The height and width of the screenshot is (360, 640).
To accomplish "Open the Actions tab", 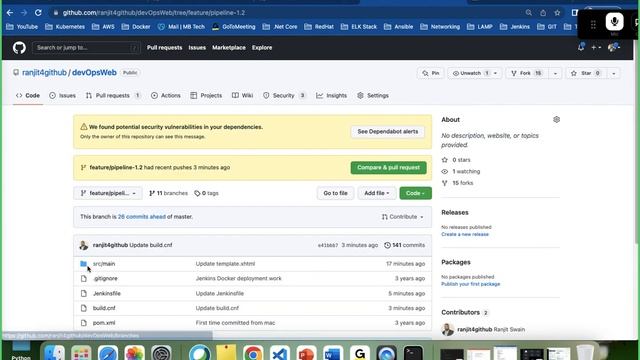I will tap(166, 96).
